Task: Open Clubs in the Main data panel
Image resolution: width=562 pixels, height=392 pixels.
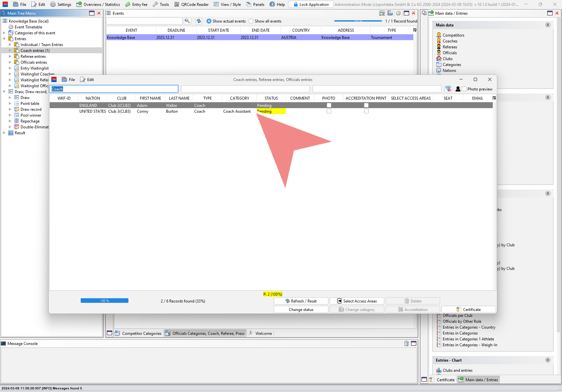Action: coord(447,59)
